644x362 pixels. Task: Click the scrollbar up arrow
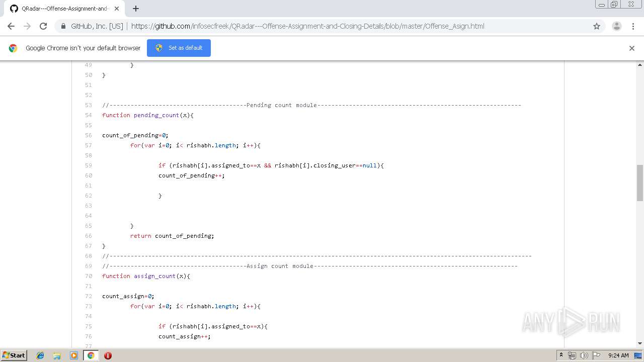point(640,65)
